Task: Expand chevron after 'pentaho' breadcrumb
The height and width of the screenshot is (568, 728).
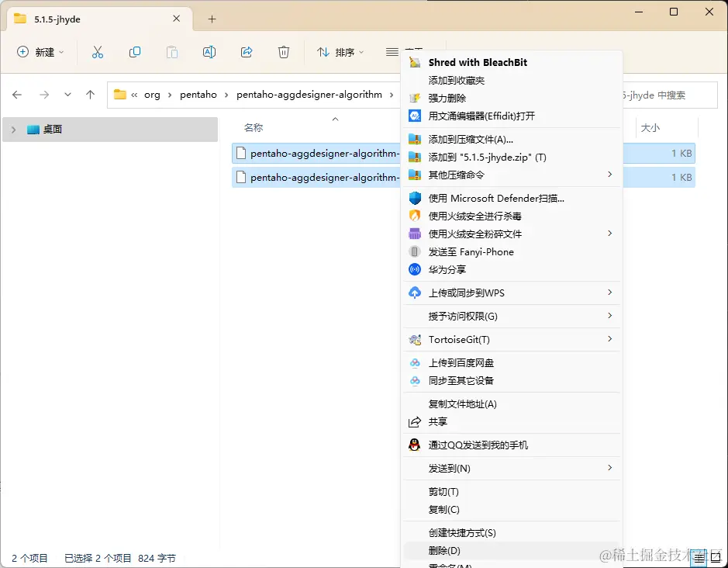Action: point(226,95)
